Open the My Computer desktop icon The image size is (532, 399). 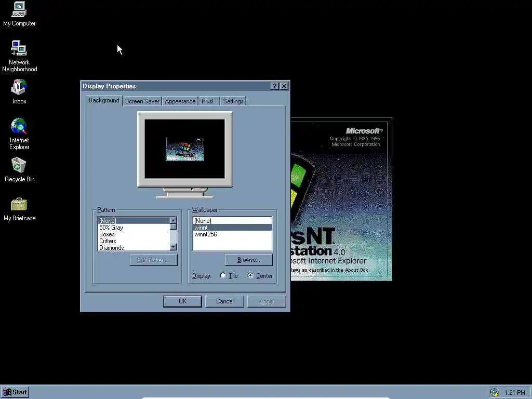[19, 14]
